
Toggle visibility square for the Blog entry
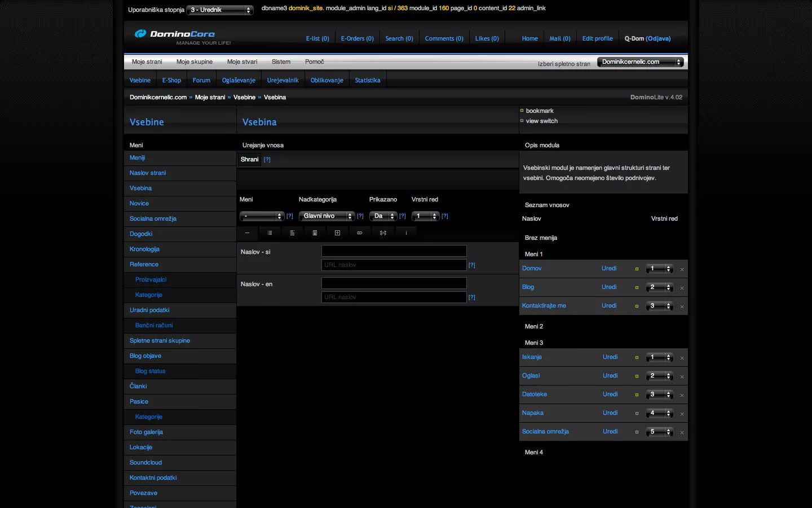click(x=637, y=288)
